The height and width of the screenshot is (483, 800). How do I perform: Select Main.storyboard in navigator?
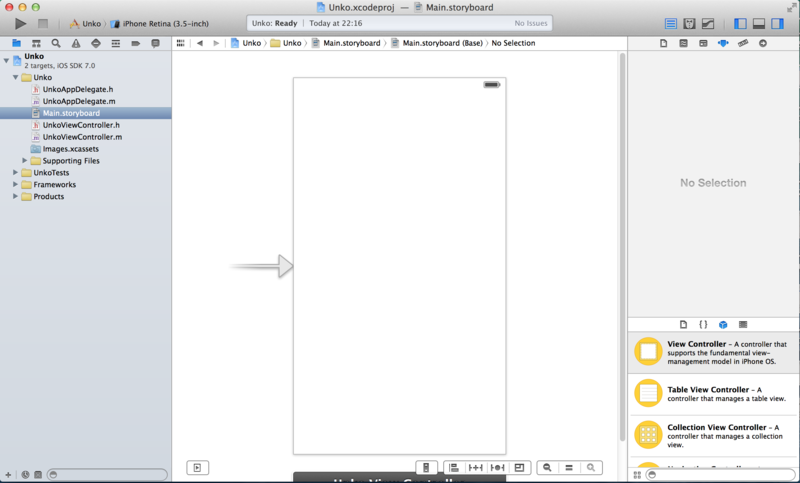(x=86, y=113)
